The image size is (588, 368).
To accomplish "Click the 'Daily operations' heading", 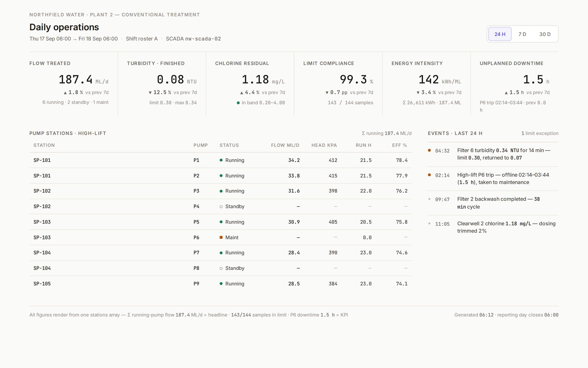I will [x=64, y=27].
